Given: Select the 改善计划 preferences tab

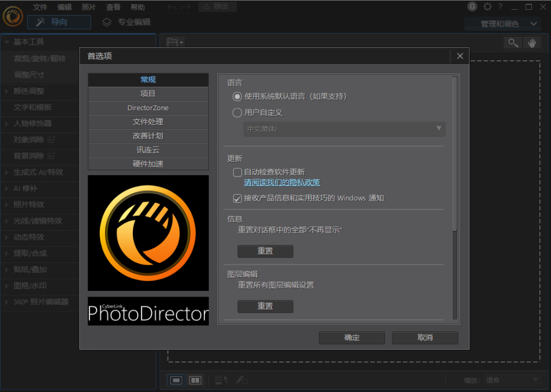Looking at the screenshot, I should pos(148,136).
